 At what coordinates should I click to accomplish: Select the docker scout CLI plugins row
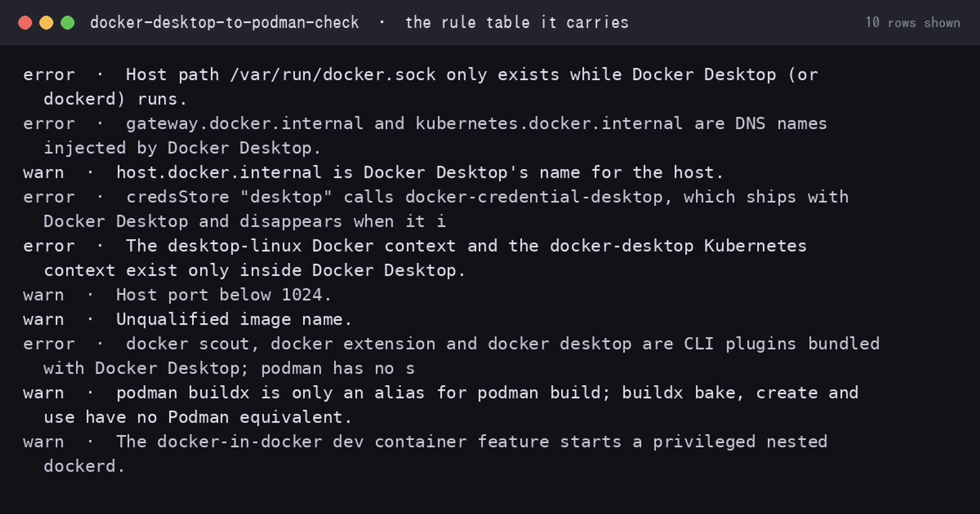(x=490, y=356)
